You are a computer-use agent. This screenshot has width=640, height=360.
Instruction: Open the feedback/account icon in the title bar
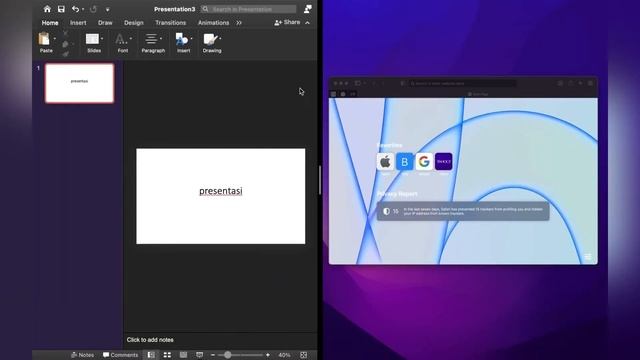[308, 9]
